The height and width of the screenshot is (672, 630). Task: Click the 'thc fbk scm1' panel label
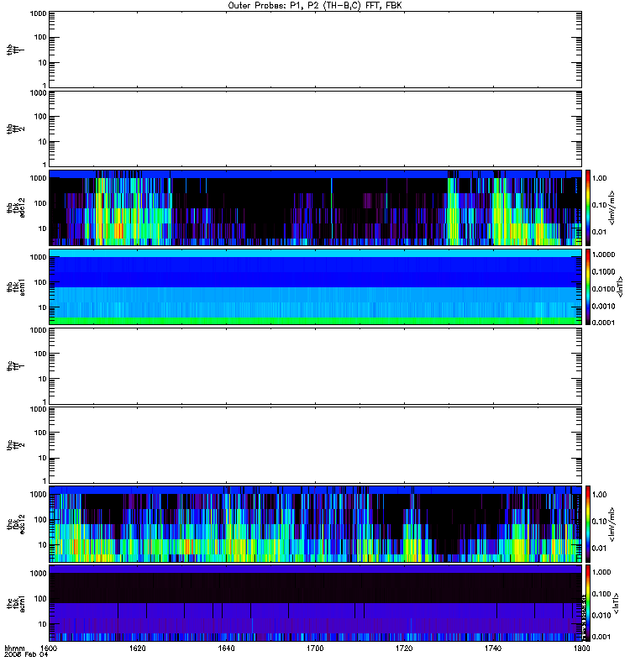click(x=16, y=603)
